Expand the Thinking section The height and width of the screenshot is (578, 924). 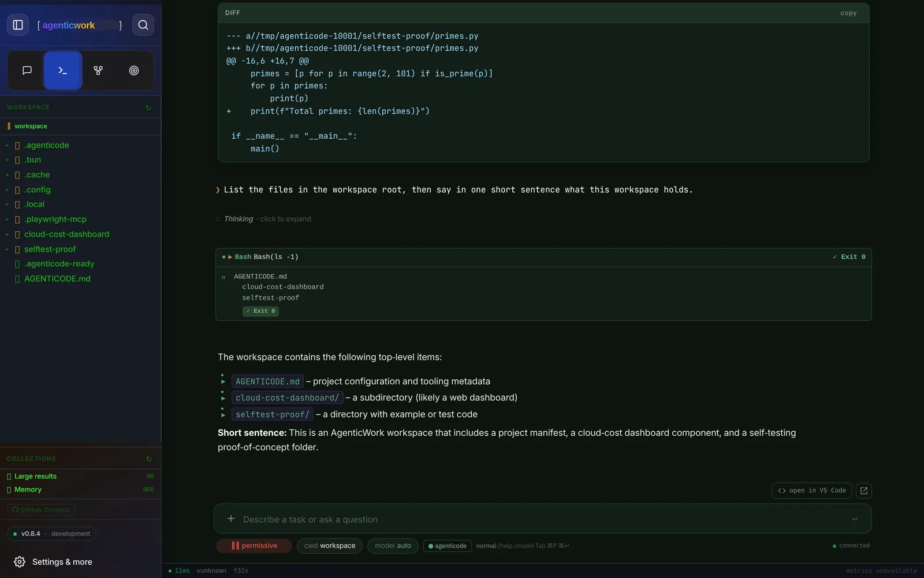(263, 219)
